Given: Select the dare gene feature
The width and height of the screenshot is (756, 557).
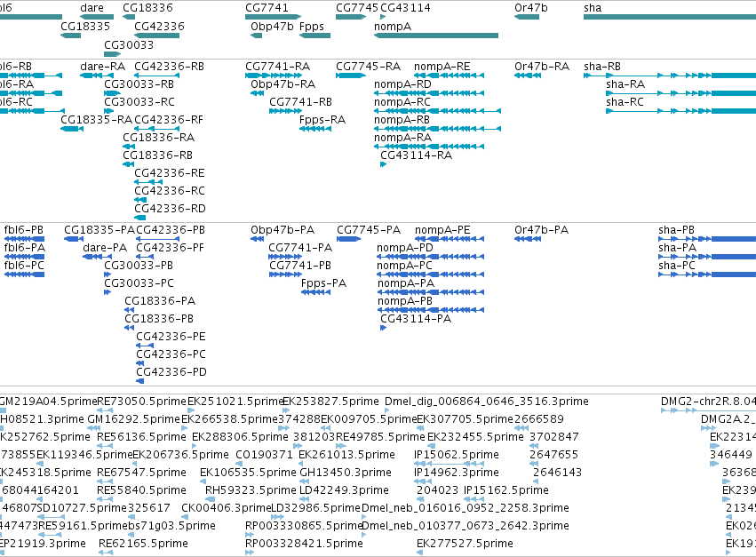Looking at the screenshot, I should click(97, 17).
